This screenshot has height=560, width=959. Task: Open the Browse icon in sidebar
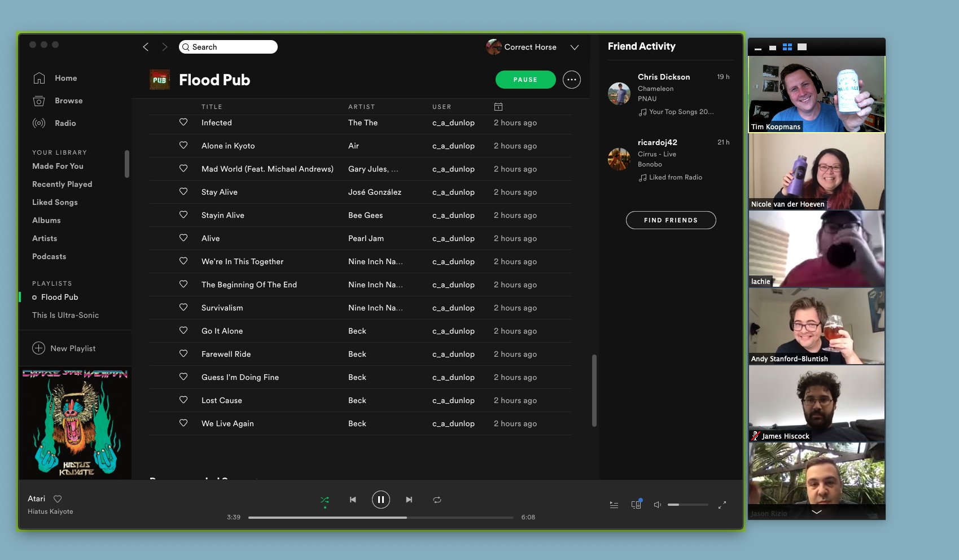point(39,100)
